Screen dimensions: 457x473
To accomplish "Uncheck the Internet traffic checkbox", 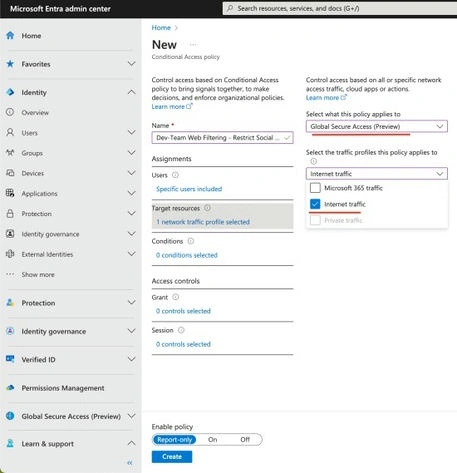I will (x=315, y=204).
